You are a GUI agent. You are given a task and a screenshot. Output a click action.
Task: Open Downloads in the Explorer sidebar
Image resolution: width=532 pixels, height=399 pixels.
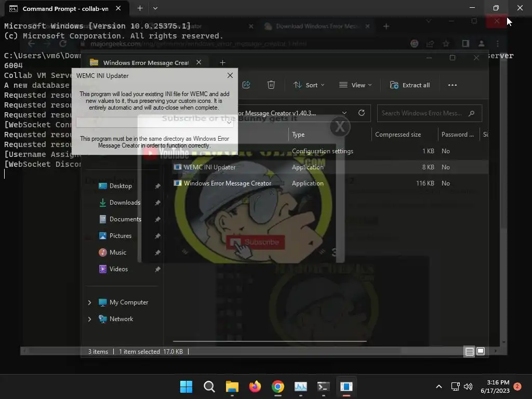(x=125, y=203)
